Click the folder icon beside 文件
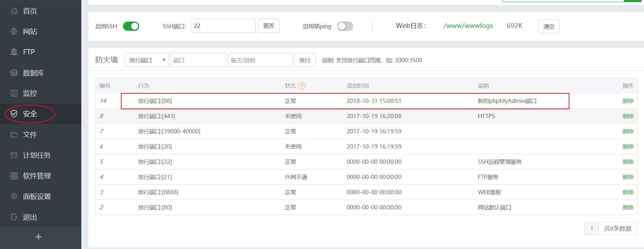 [x=14, y=134]
